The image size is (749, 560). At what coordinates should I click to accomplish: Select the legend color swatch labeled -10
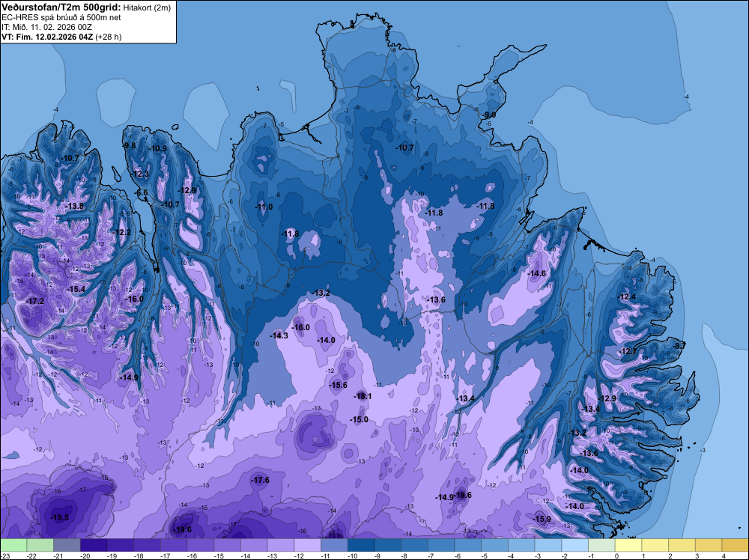click(361, 545)
